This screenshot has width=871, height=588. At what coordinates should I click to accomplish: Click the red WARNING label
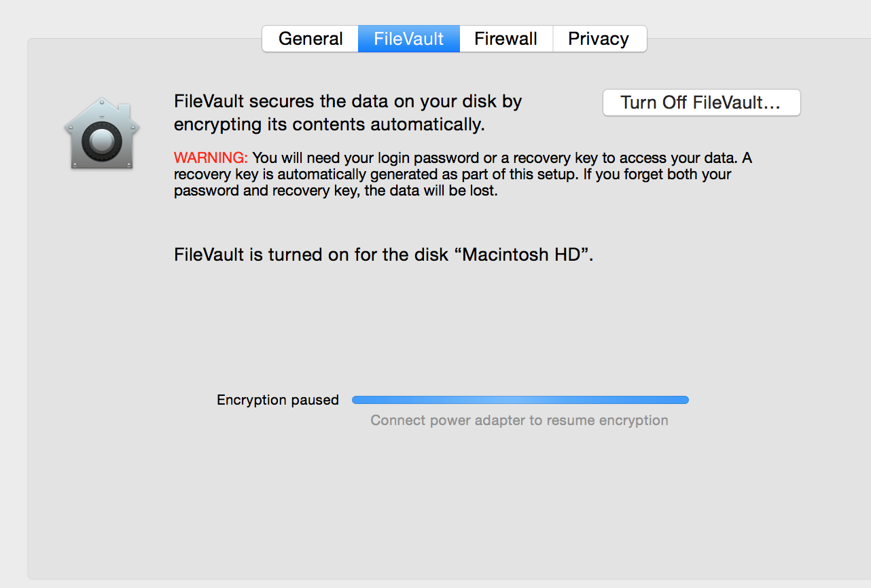(211, 158)
